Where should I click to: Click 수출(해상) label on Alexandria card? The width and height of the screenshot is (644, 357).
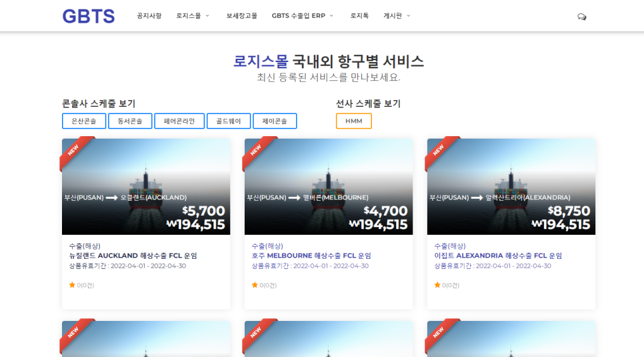(450, 246)
